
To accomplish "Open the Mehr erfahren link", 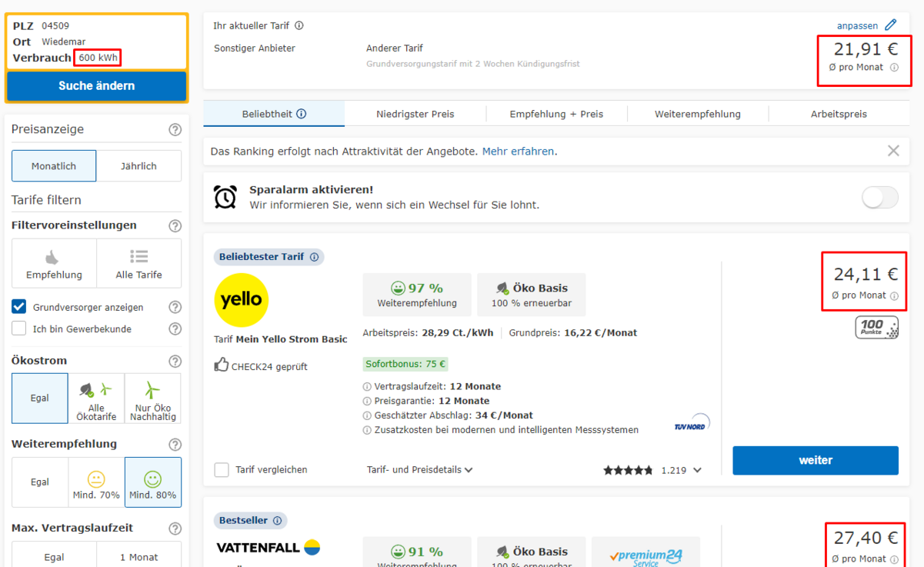I will coord(518,152).
